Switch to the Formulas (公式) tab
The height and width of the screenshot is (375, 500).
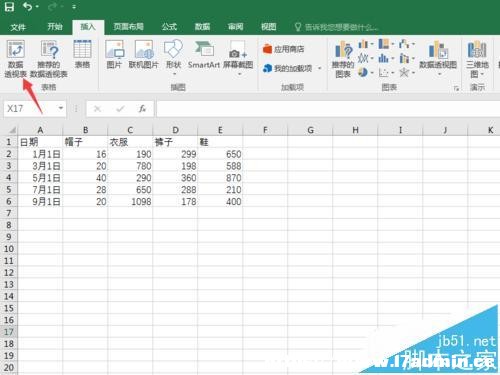point(169,27)
